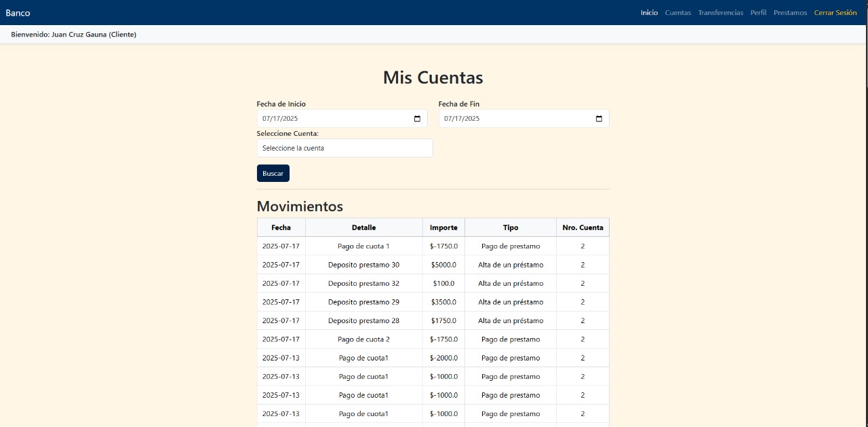Expand the Seleccione la cuenta dropdown
The image size is (868, 427).
344,148
